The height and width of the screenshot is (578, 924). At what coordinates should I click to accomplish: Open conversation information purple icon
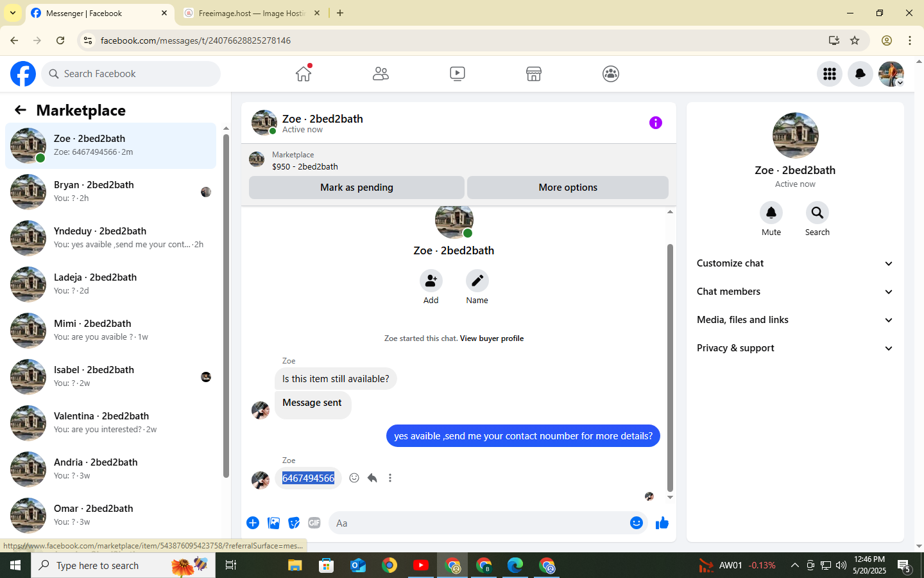(x=655, y=123)
